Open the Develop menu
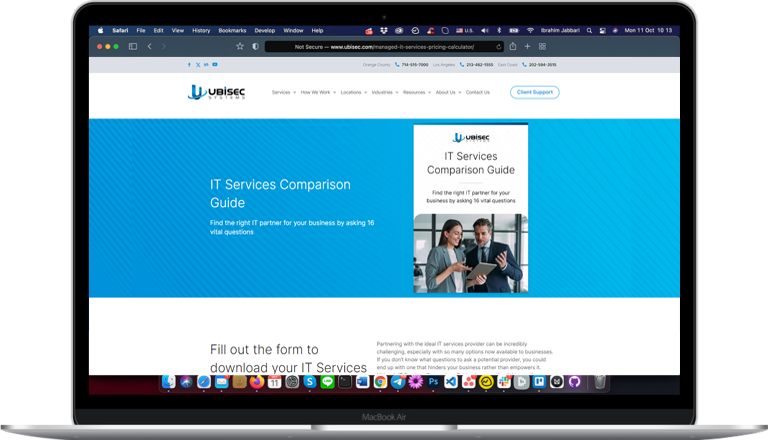 (x=264, y=30)
